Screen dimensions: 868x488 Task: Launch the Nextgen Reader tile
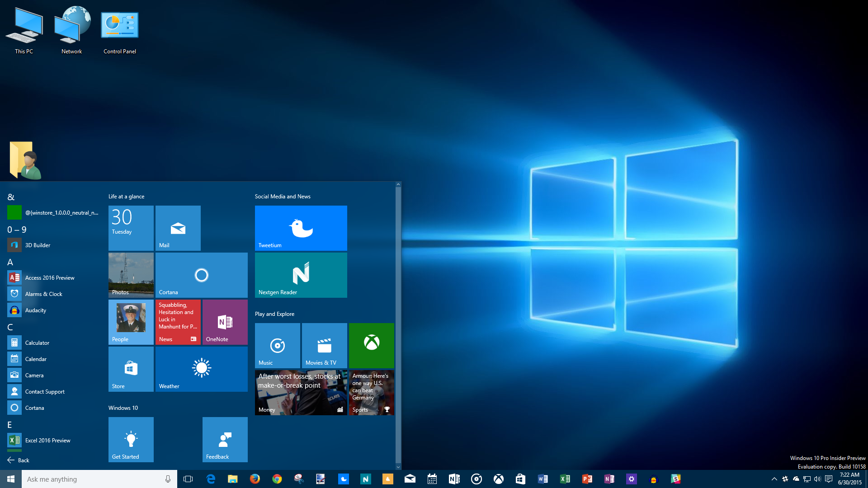click(x=301, y=275)
